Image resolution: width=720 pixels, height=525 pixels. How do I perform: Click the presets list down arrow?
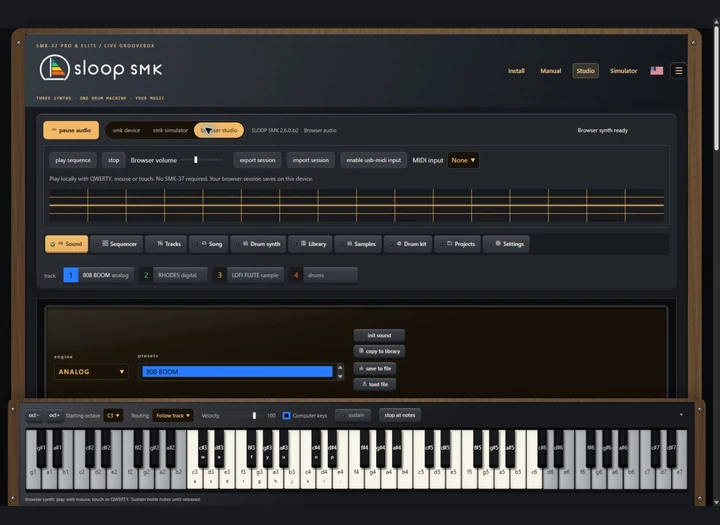[340, 377]
